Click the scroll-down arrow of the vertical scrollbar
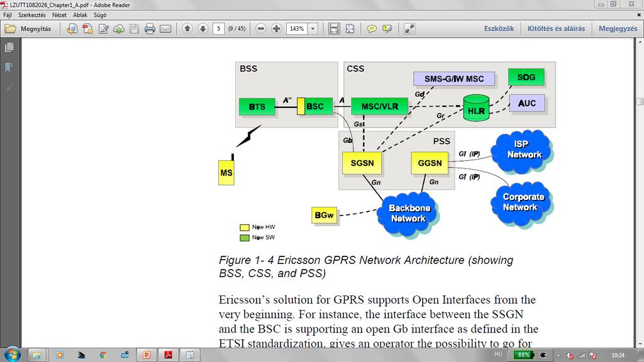Image resolution: width=644 pixels, height=362 pixels. [x=640, y=345]
